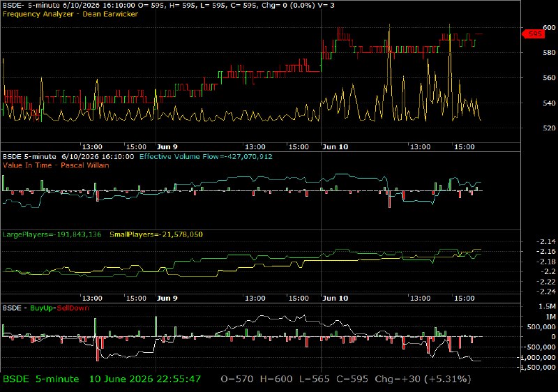Click the 'Frequency Analyzer - Dean Earwicker' label
Image resolution: width=558 pixels, height=392 pixels.
pyautogui.click(x=70, y=14)
